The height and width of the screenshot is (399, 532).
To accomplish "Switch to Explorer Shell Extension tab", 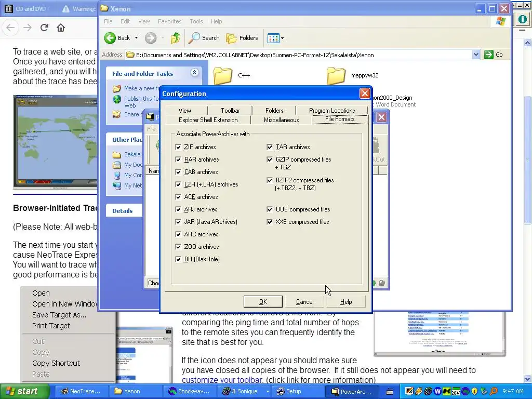I will (208, 120).
